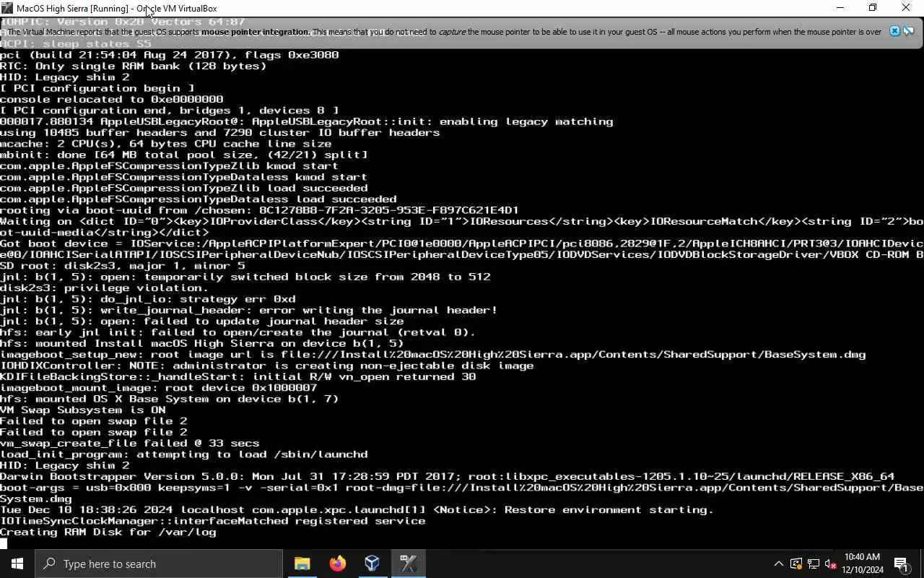Click the 'Darwin Bootstrapper Version 5.0.0' line
Screen dimensions: 924x578
click(x=448, y=476)
